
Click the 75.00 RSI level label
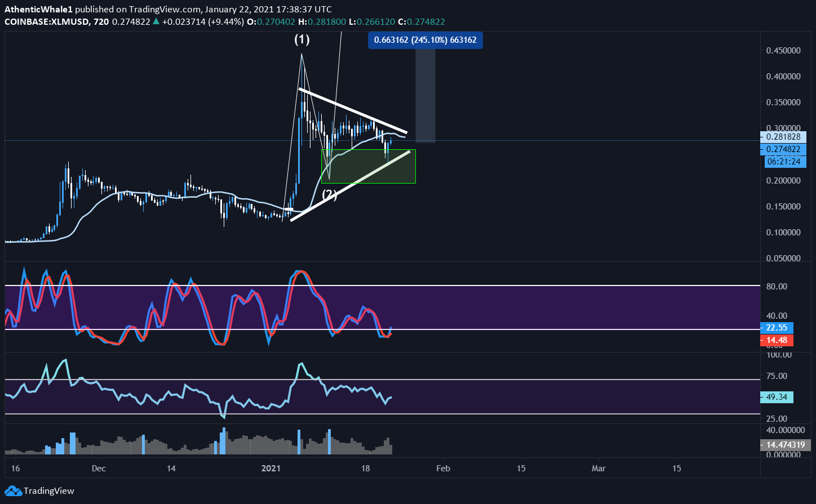[x=775, y=376]
